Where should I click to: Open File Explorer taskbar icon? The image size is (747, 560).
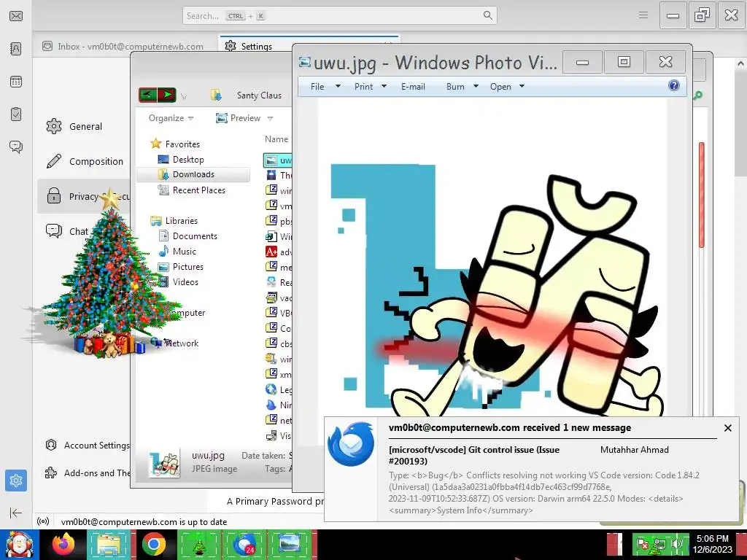tap(108, 545)
